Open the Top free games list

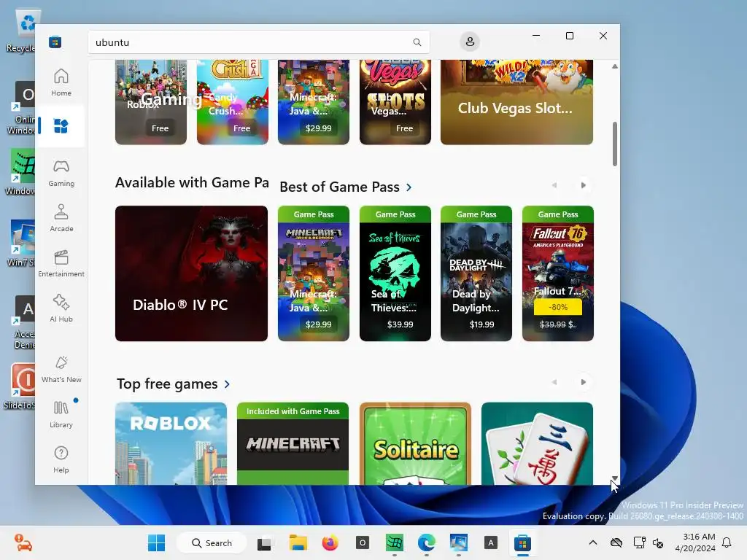pyautogui.click(x=174, y=384)
